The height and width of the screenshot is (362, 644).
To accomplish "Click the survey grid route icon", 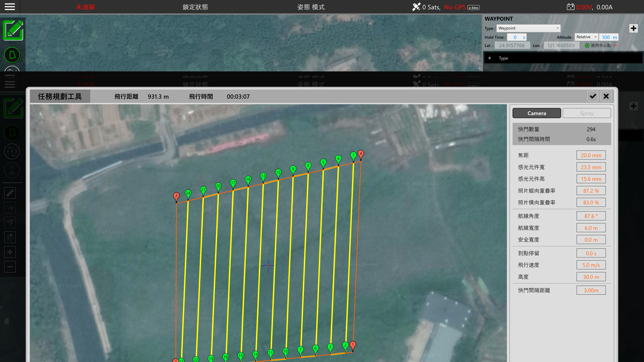I will point(12,151).
